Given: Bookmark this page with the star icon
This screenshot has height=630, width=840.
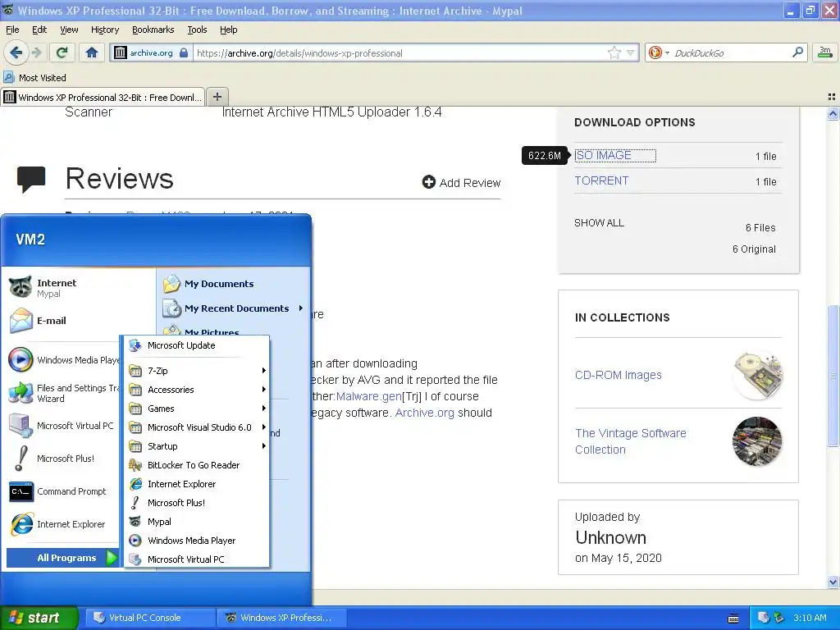Looking at the screenshot, I should (614, 52).
